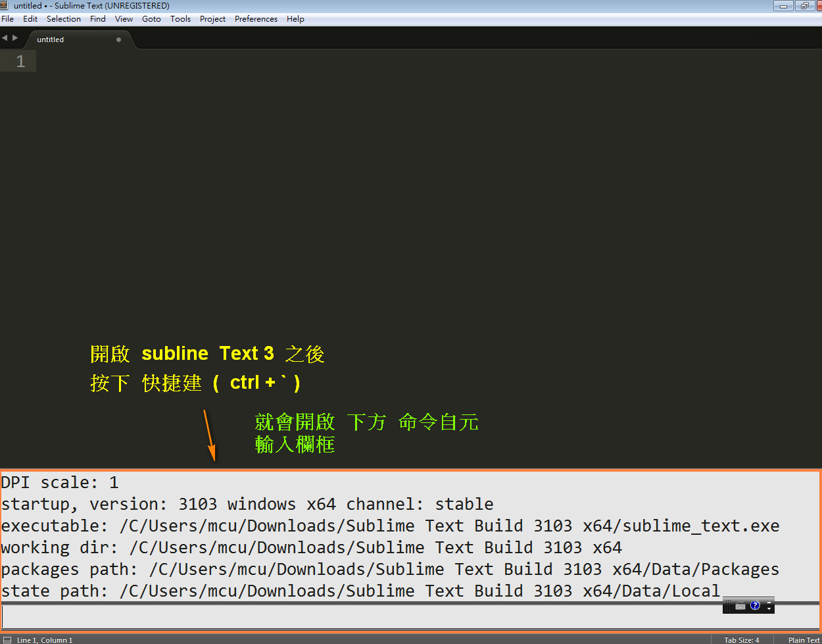
Task: Open the language bar options dropdown arrow
Action: (769, 608)
